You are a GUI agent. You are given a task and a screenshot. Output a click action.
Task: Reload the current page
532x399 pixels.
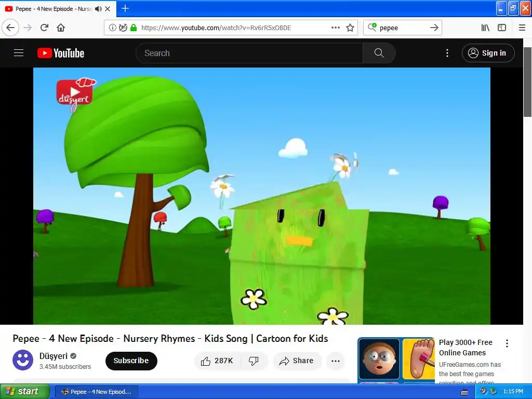point(45,28)
